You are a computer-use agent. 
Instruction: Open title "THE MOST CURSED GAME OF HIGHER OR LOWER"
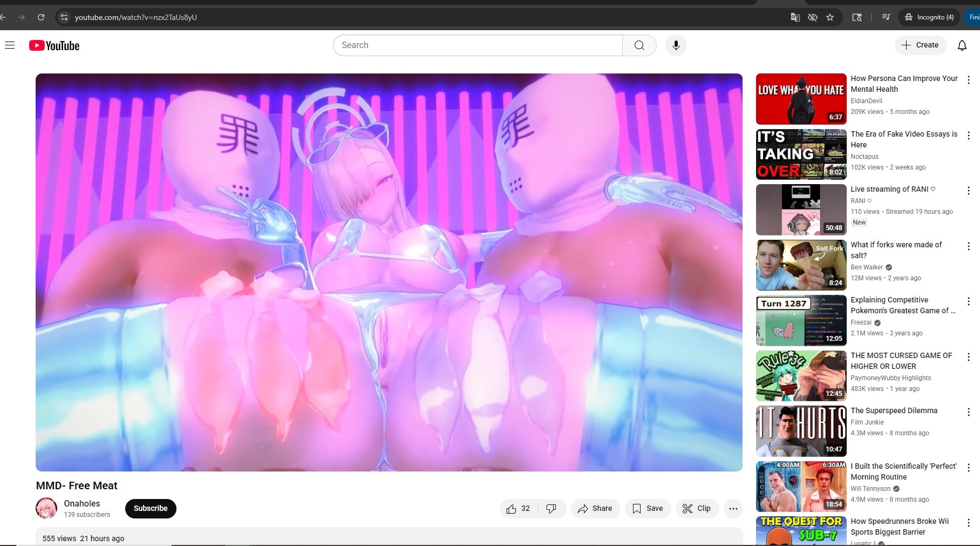coord(901,361)
